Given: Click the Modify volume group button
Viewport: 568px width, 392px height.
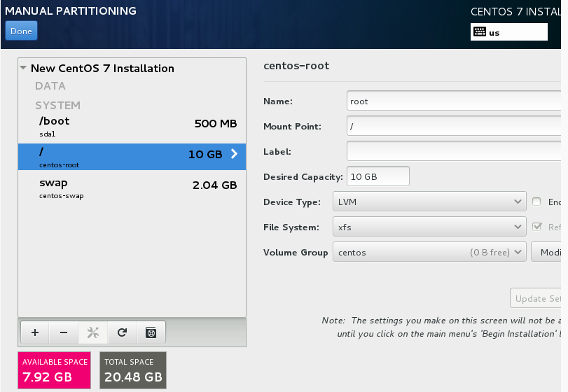Looking at the screenshot, I should click(x=549, y=252).
